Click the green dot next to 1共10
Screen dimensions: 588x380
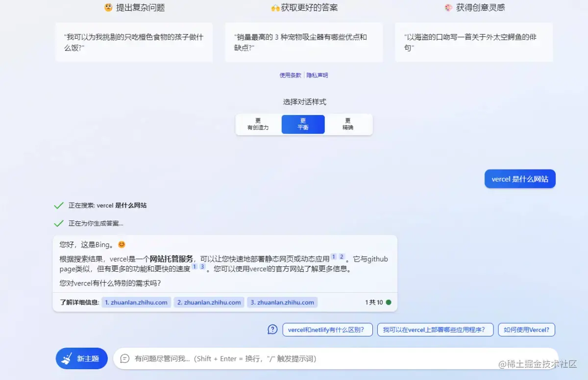pos(390,303)
